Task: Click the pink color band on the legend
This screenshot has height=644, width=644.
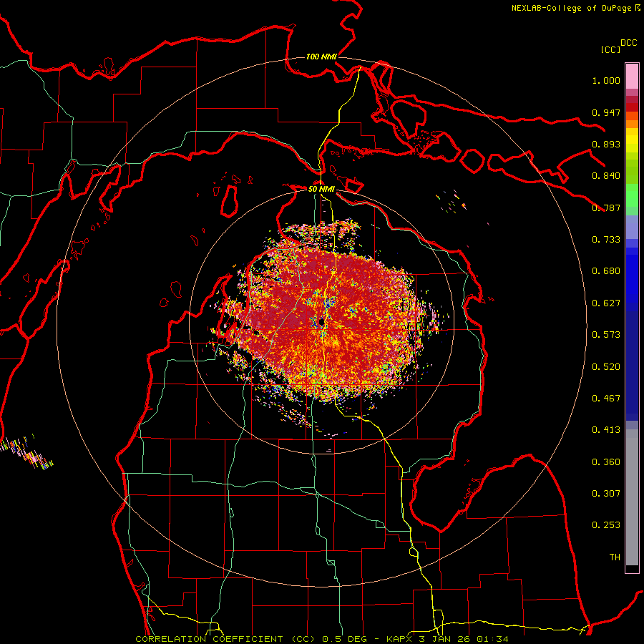Action: 632,77
